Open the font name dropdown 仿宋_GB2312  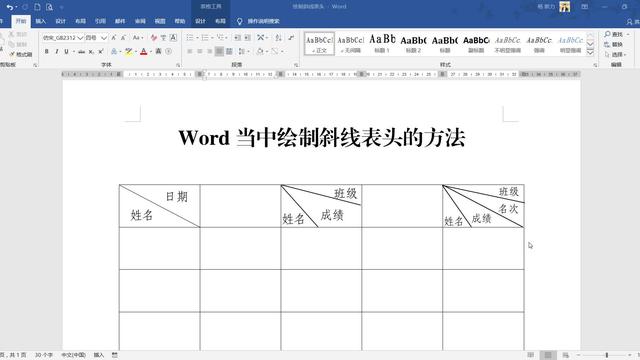pyautogui.click(x=80, y=38)
